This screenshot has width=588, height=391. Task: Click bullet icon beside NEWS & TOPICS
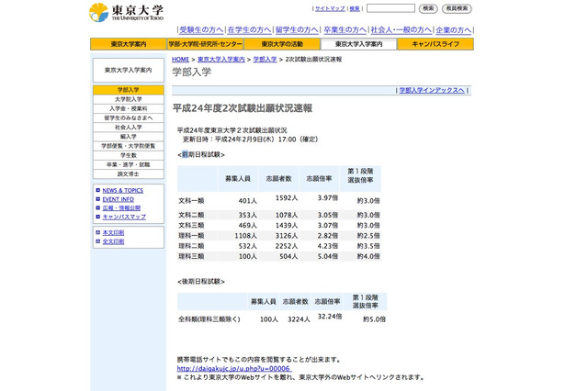pyautogui.click(x=98, y=190)
